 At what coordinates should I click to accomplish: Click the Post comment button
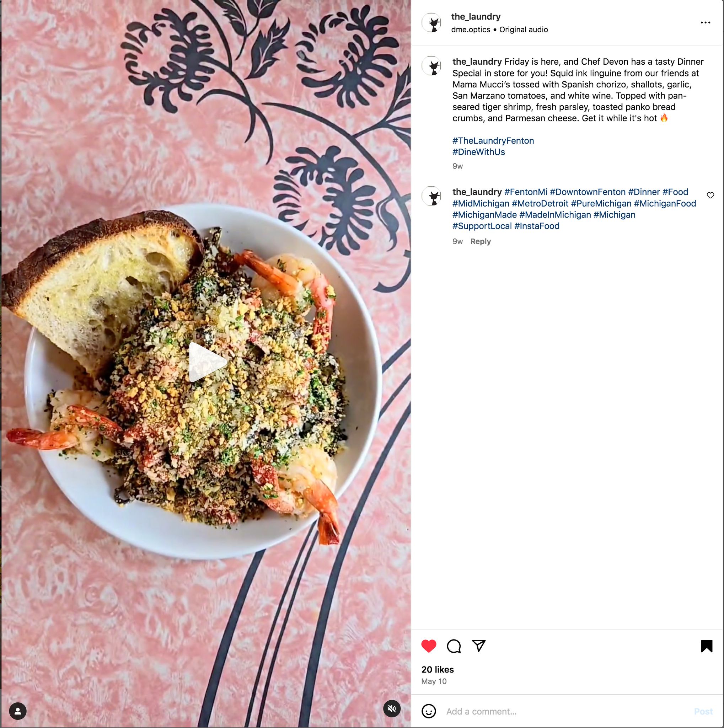(703, 711)
